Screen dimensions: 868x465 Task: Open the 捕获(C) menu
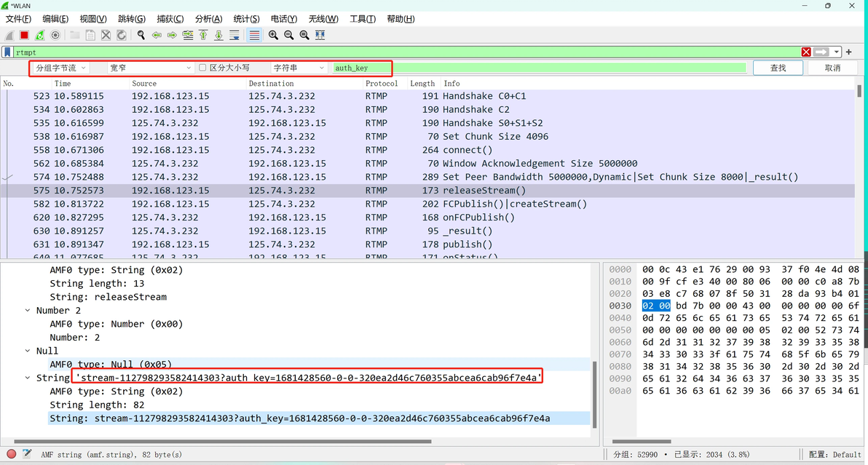[x=170, y=19]
